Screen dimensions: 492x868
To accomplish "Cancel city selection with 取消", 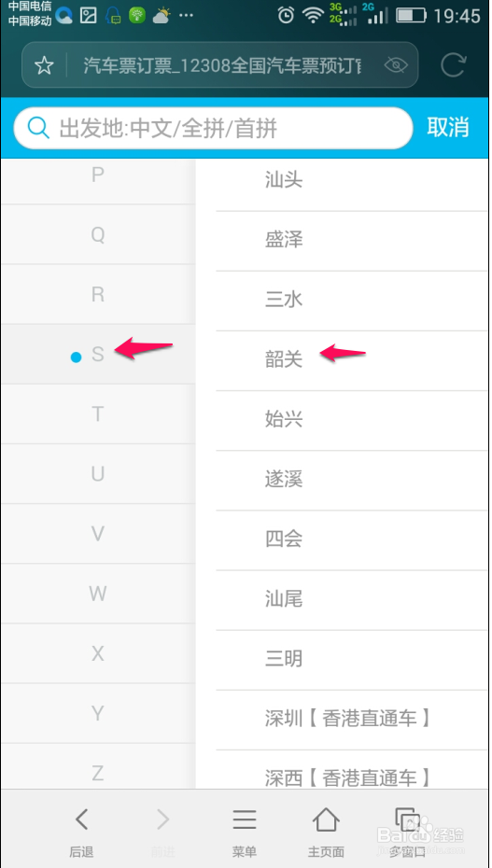I will pyautogui.click(x=448, y=128).
